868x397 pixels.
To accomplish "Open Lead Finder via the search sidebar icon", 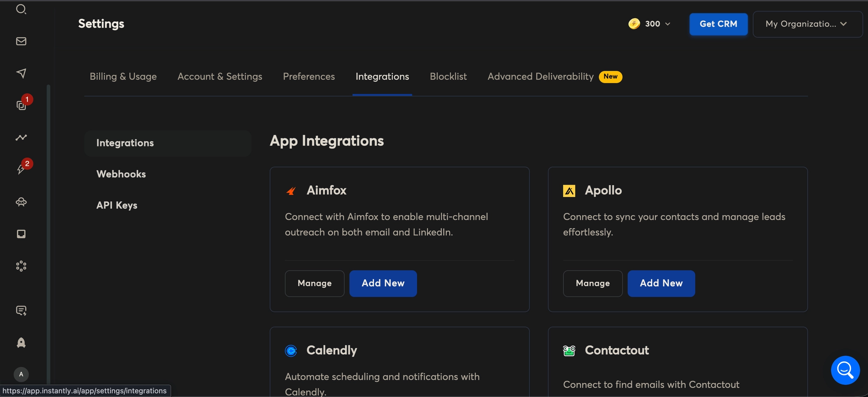I will point(21,9).
